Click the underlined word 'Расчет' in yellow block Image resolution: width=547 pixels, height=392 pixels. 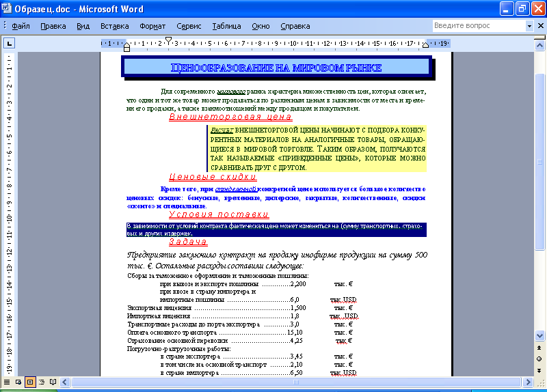point(222,130)
